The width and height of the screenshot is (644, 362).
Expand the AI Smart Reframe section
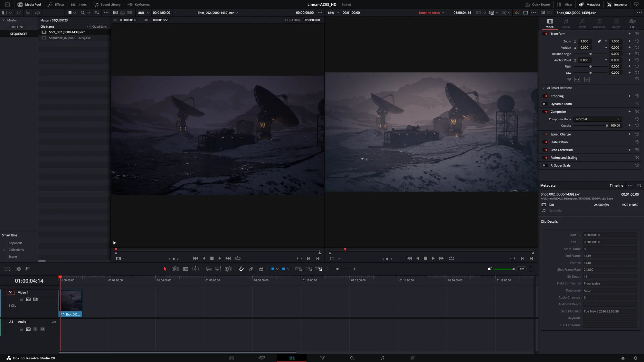[x=544, y=88]
